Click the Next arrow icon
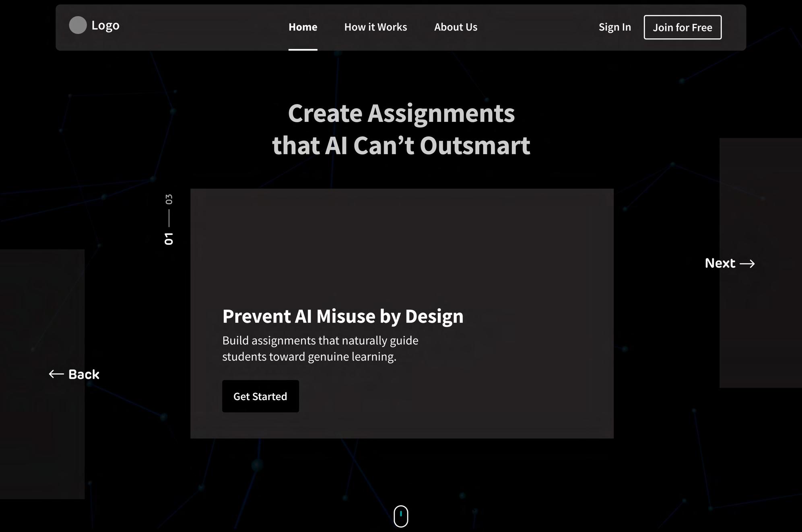This screenshot has width=802, height=532. 747,264
